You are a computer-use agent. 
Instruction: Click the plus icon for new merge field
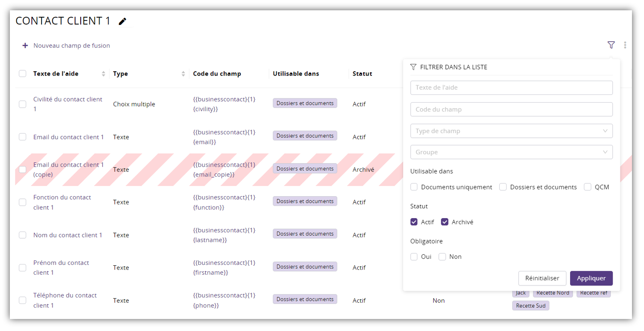[25, 46]
